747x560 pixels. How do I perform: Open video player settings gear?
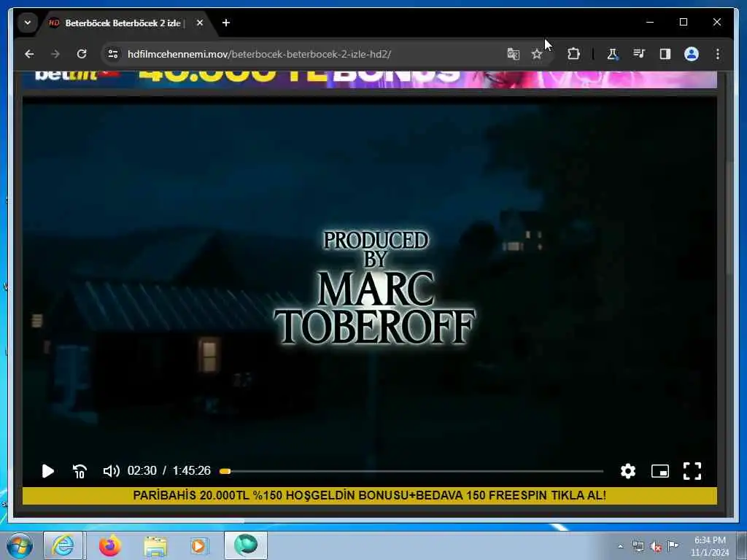tap(628, 471)
